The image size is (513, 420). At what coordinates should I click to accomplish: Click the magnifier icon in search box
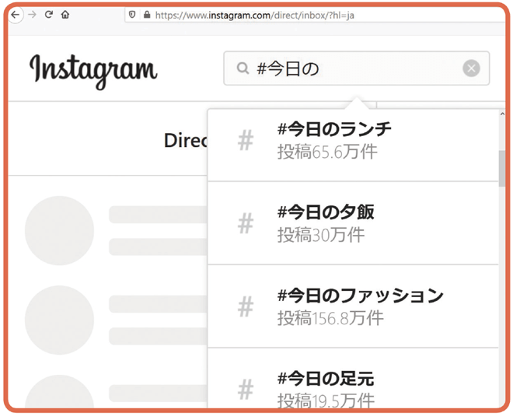tap(243, 68)
